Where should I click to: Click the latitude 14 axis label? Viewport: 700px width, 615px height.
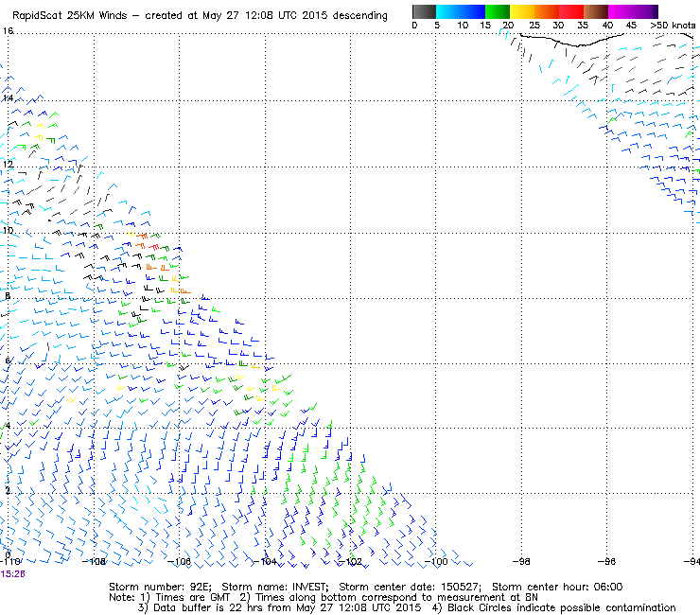(x=8, y=97)
